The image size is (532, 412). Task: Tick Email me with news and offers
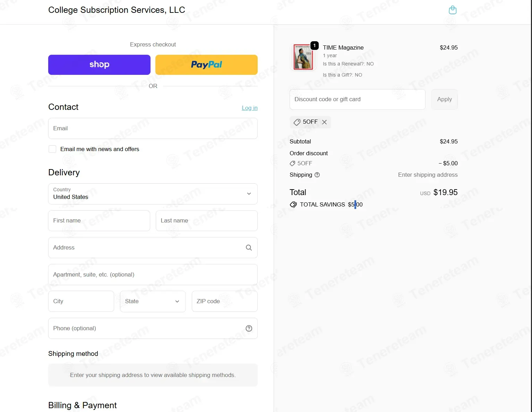52,149
